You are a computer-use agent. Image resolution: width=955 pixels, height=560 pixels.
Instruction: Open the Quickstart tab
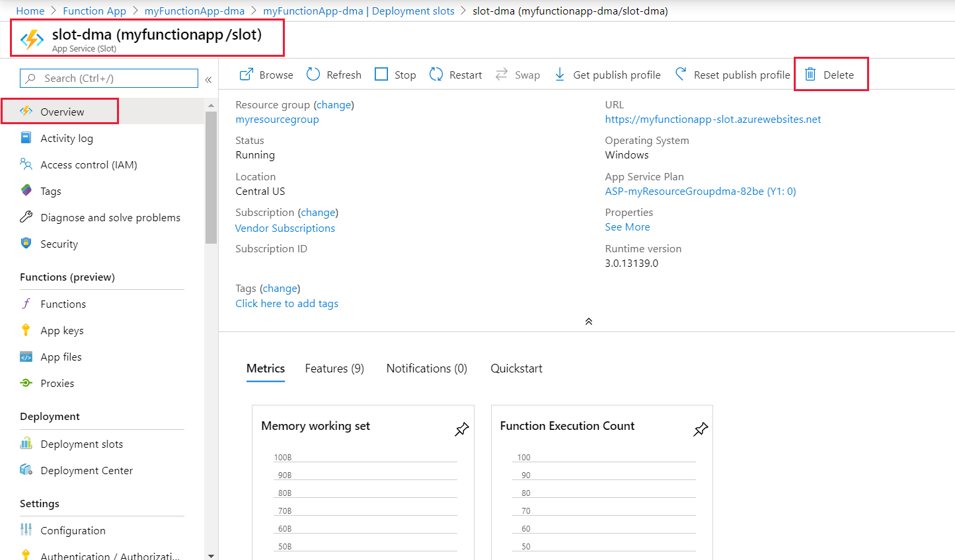pyautogui.click(x=516, y=368)
